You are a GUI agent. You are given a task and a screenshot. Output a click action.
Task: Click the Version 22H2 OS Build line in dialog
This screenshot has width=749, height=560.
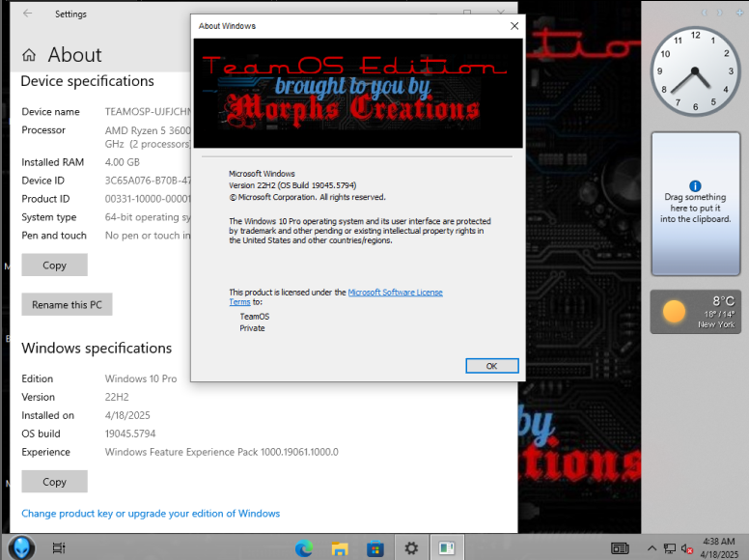pos(292,185)
